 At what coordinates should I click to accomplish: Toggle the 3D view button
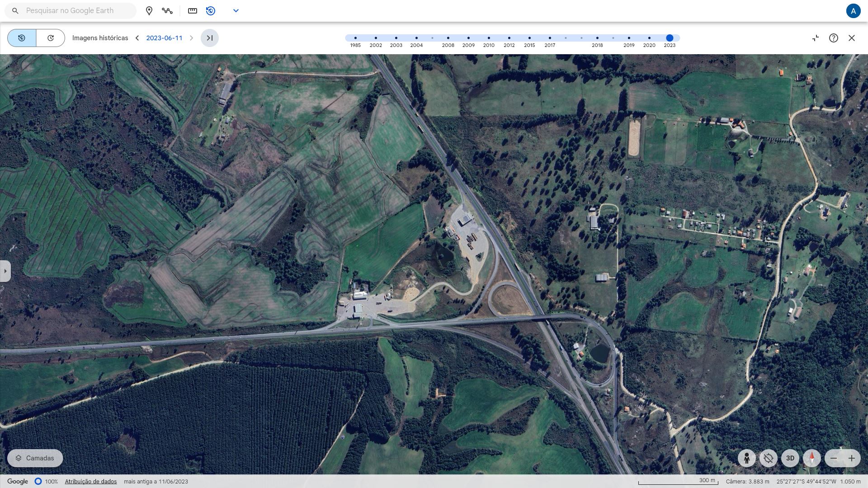coord(790,458)
